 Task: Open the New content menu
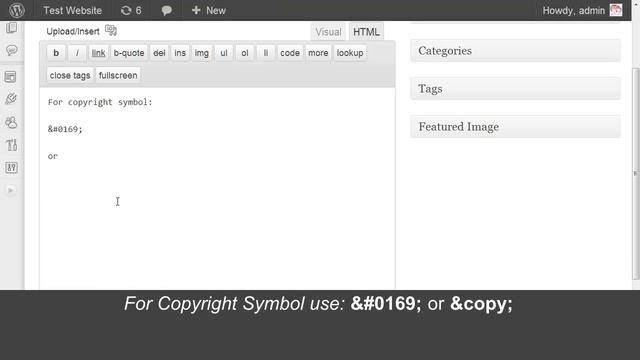point(209,11)
